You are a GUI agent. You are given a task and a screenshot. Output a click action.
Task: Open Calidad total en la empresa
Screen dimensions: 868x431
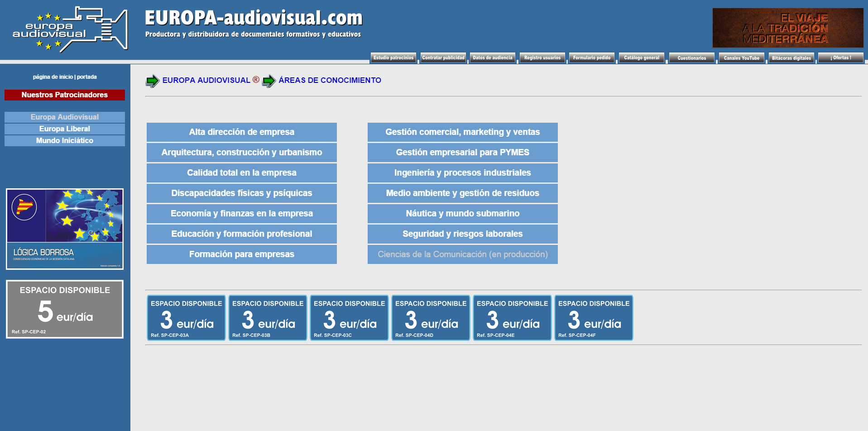[x=242, y=173]
